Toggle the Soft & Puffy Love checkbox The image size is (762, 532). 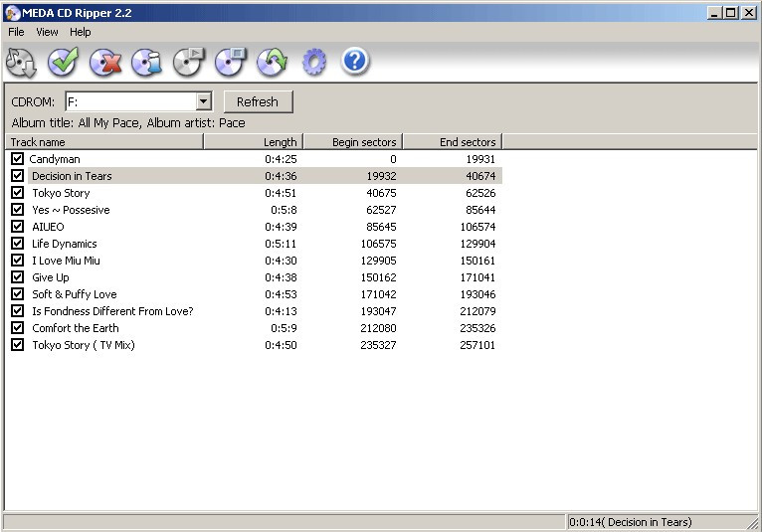coord(18,294)
